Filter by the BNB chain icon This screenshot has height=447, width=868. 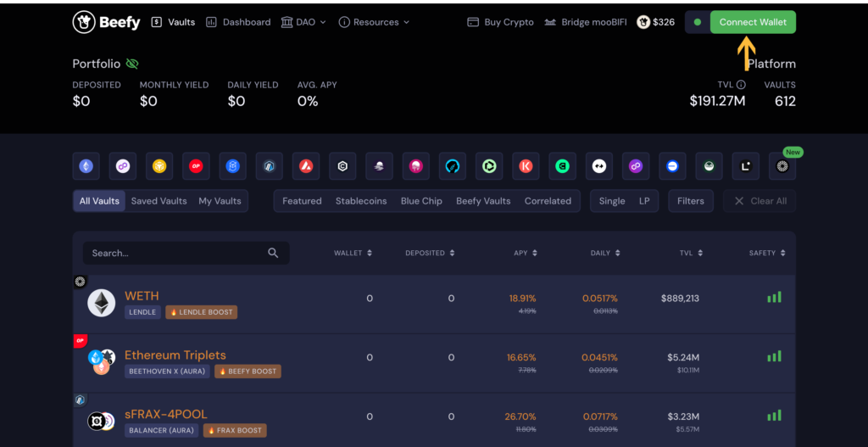coord(159,166)
